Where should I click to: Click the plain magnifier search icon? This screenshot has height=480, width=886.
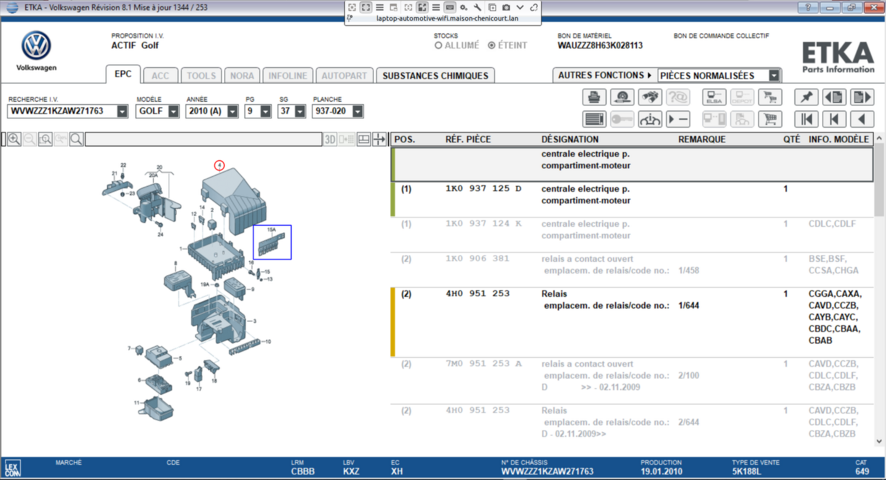76,139
